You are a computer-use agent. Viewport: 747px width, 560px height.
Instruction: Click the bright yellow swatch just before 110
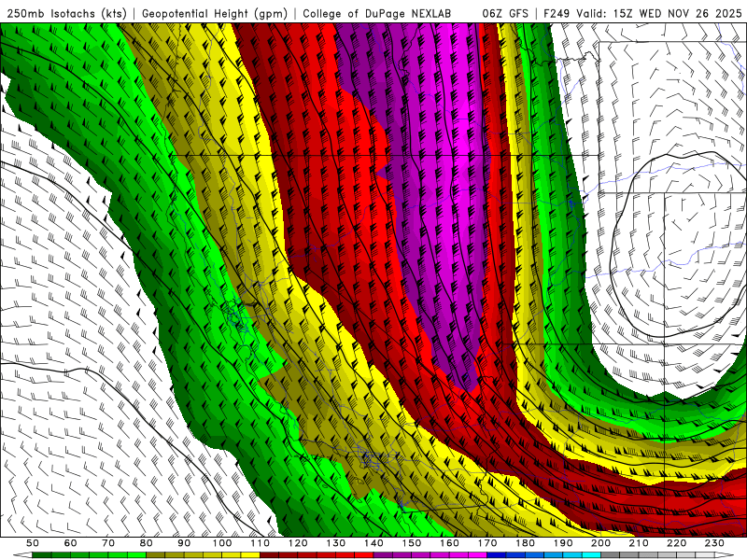point(250,554)
